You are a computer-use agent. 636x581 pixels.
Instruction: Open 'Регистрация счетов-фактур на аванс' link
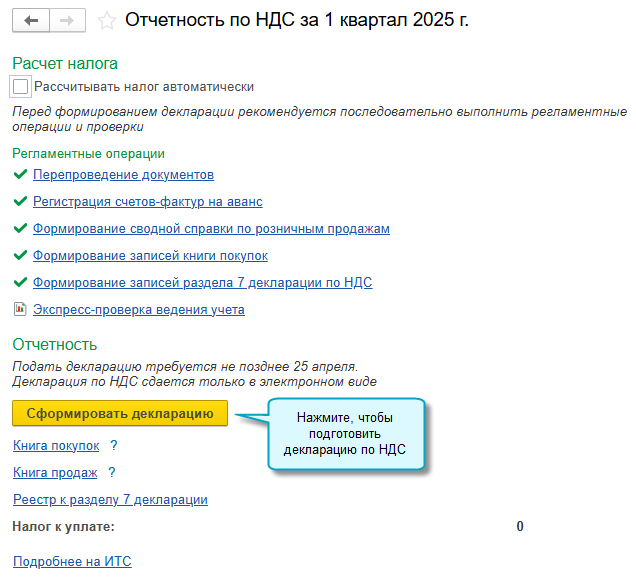148,202
